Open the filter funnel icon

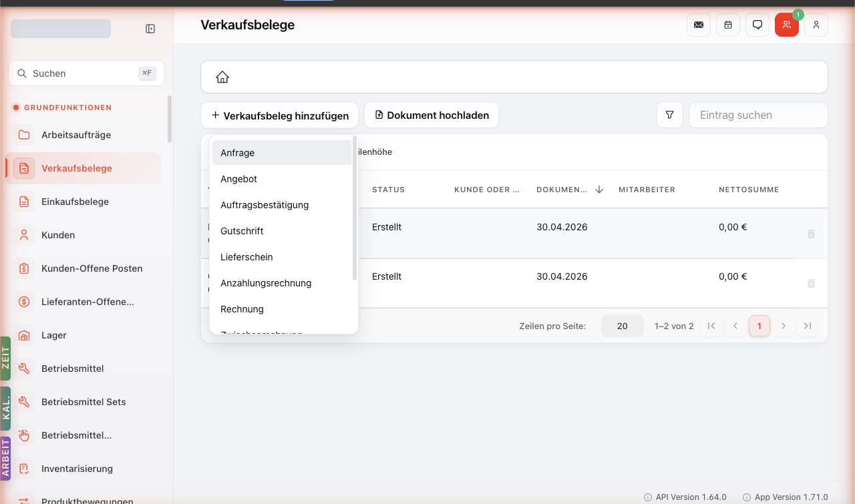pyautogui.click(x=670, y=115)
